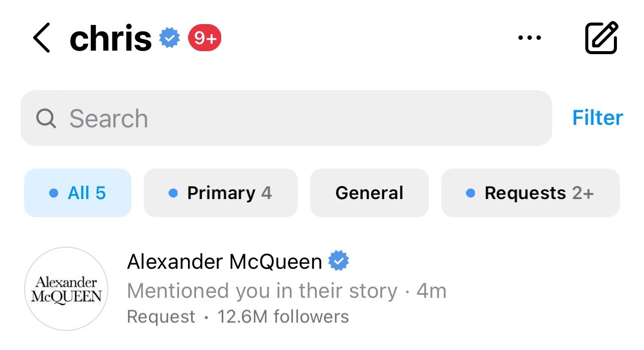Screen dimensions: 644x350
Task: Click Alexander McQueen's blue verified badge
Action: click(339, 261)
